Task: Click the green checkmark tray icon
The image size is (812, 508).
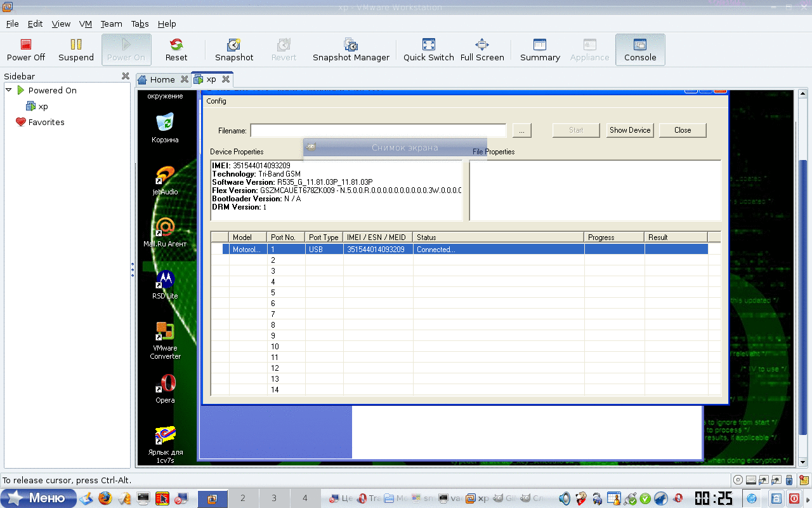Action: coord(645,498)
